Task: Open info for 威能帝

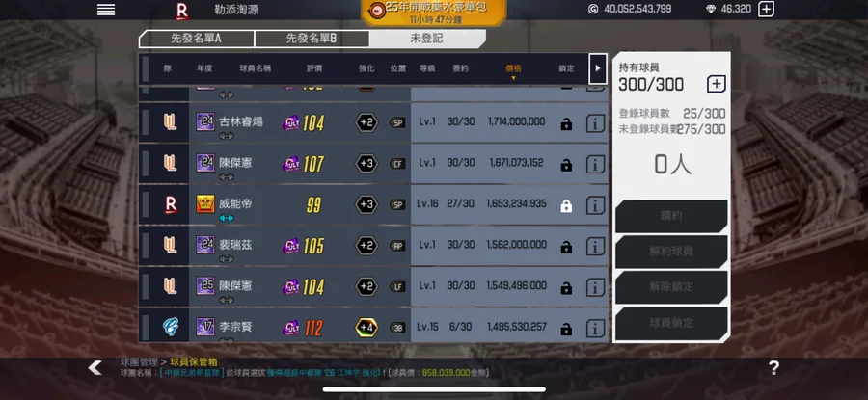Action: [595, 205]
